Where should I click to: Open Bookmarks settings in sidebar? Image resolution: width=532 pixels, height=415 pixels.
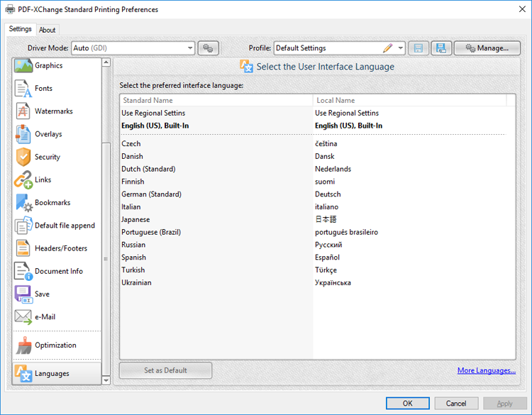52,203
